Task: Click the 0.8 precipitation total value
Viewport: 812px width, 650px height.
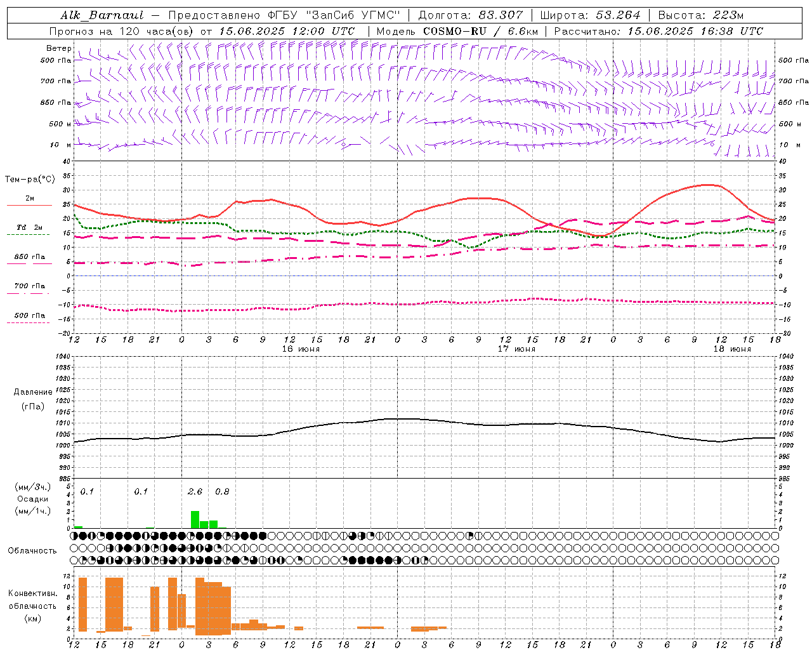Action: tap(222, 492)
